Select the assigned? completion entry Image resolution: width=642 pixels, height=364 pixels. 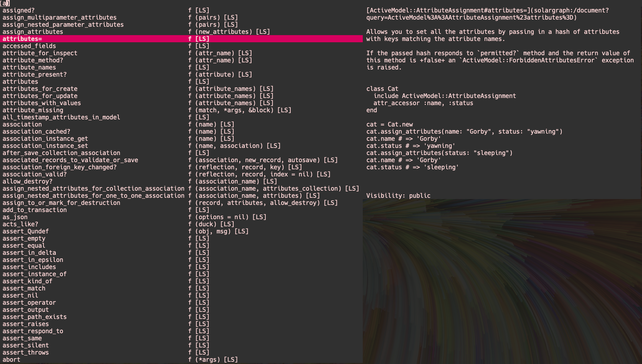point(18,10)
